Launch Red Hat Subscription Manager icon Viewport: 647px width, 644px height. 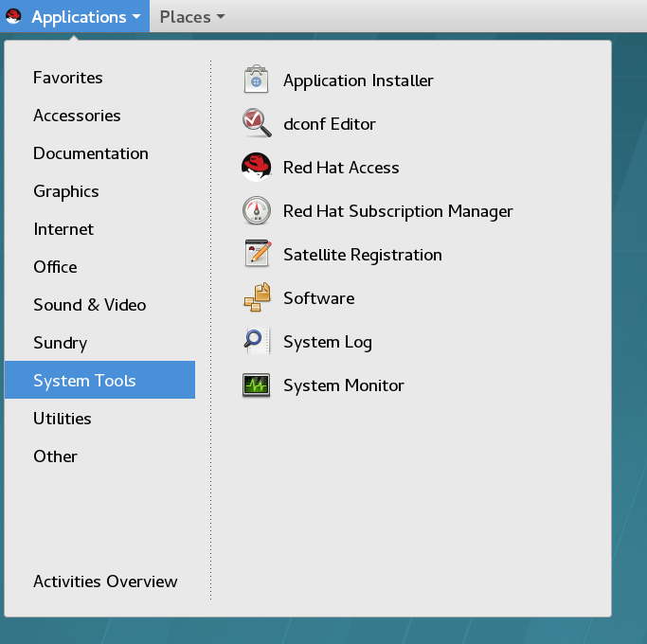click(257, 211)
